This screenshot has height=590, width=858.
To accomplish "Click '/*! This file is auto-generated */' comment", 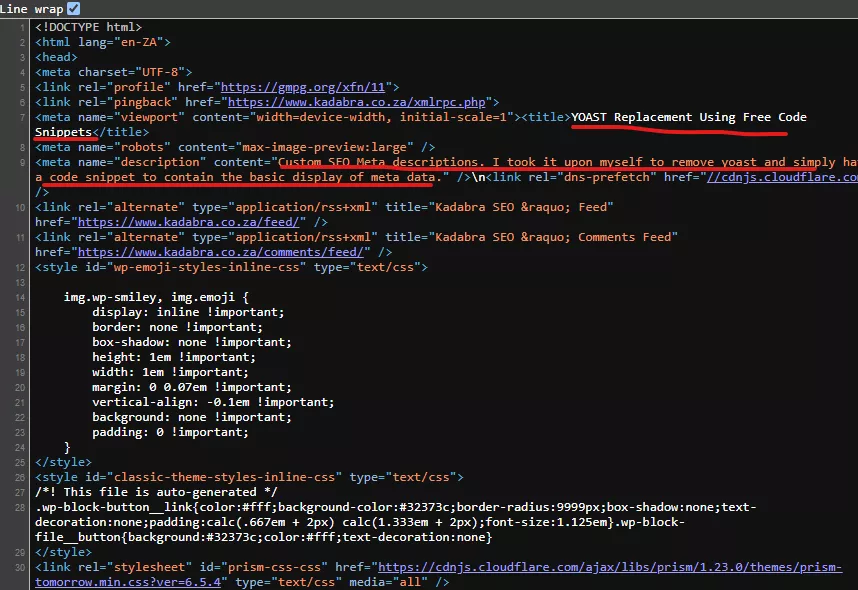I will point(156,492).
